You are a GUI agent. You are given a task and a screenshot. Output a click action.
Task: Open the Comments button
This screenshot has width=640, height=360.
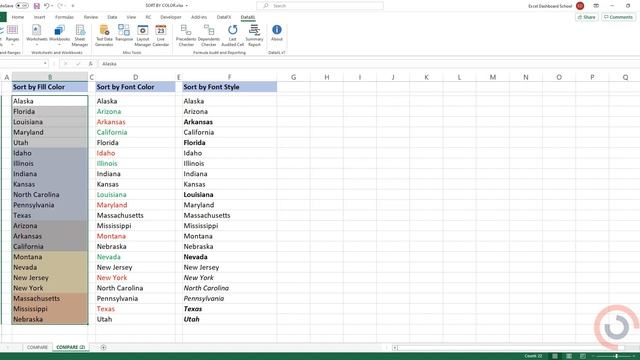tap(618, 17)
